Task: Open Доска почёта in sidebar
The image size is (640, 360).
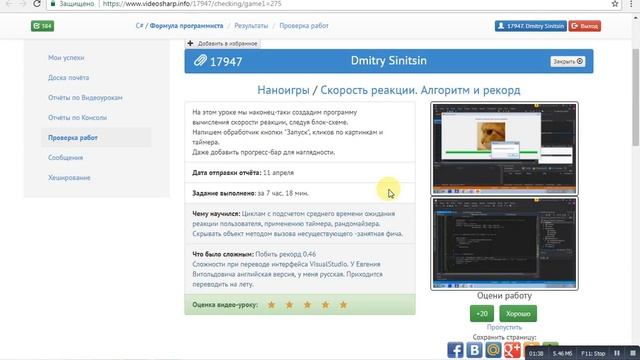Action: tap(69, 78)
